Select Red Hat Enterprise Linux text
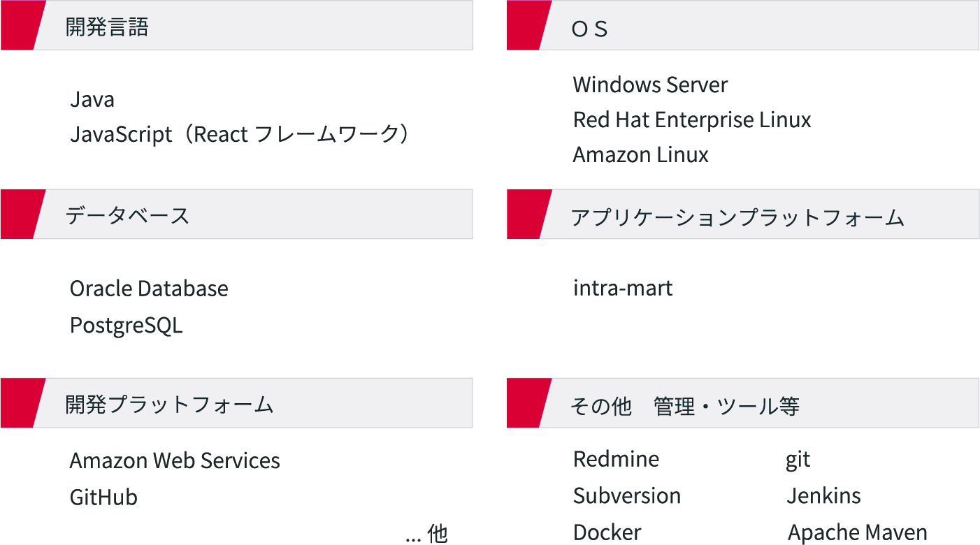This screenshot has width=980, height=545. point(692,120)
